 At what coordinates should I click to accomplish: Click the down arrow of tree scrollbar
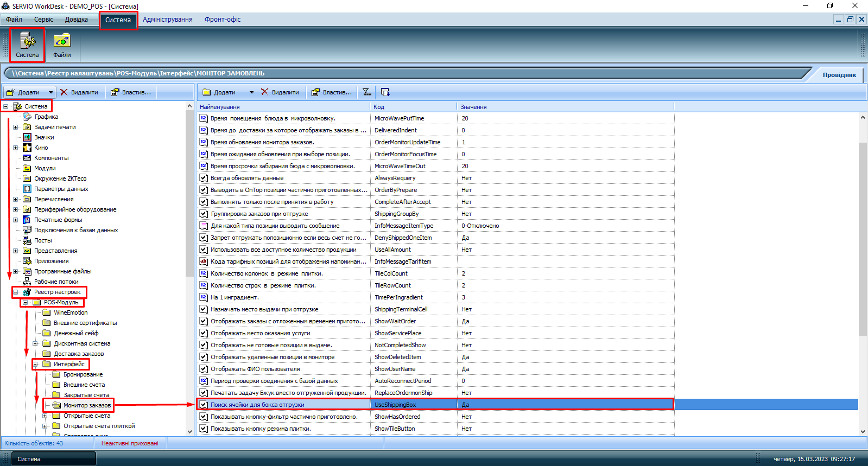(x=189, y=432)
